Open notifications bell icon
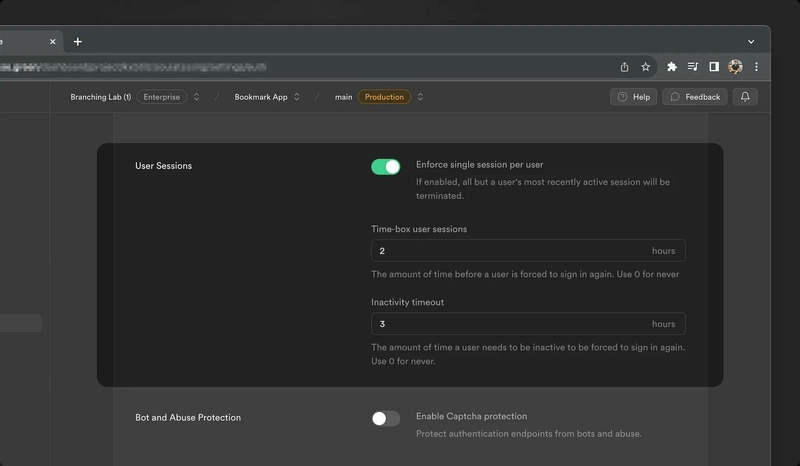 [745, 97]
